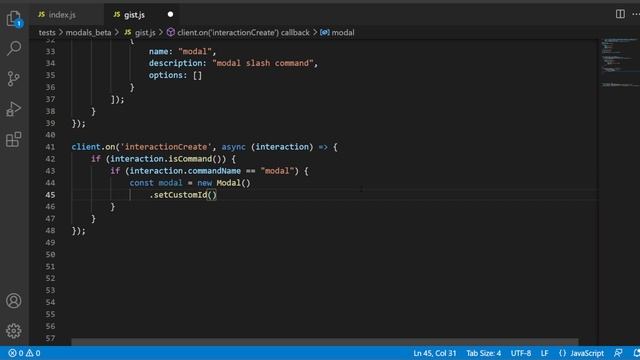Change end of line sequence LF
640x360 pixels.
click(x=544, y=353)
